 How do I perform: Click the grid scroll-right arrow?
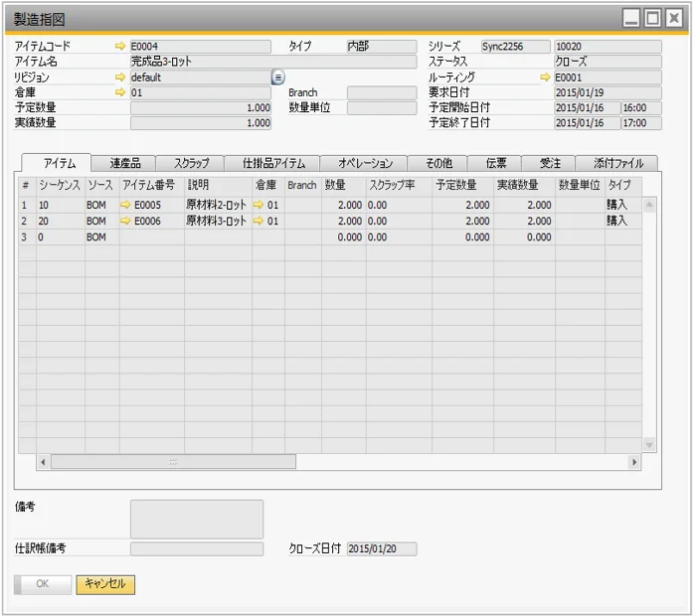[634, 462]
